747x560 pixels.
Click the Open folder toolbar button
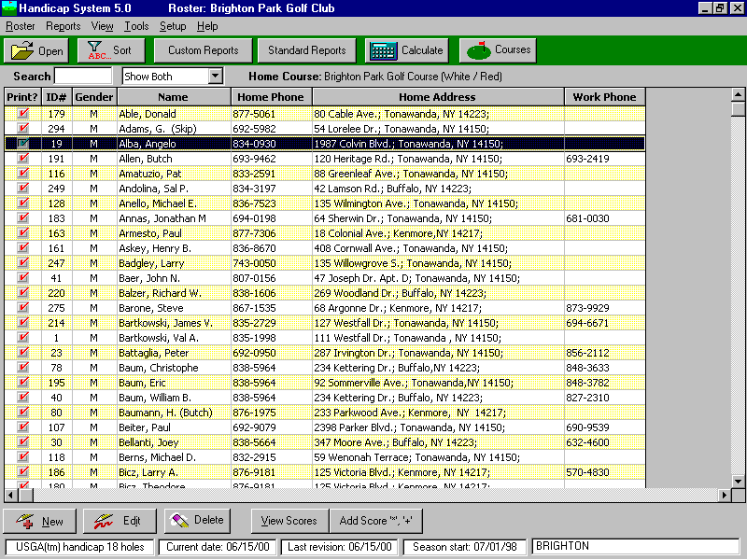pos(36,50)
